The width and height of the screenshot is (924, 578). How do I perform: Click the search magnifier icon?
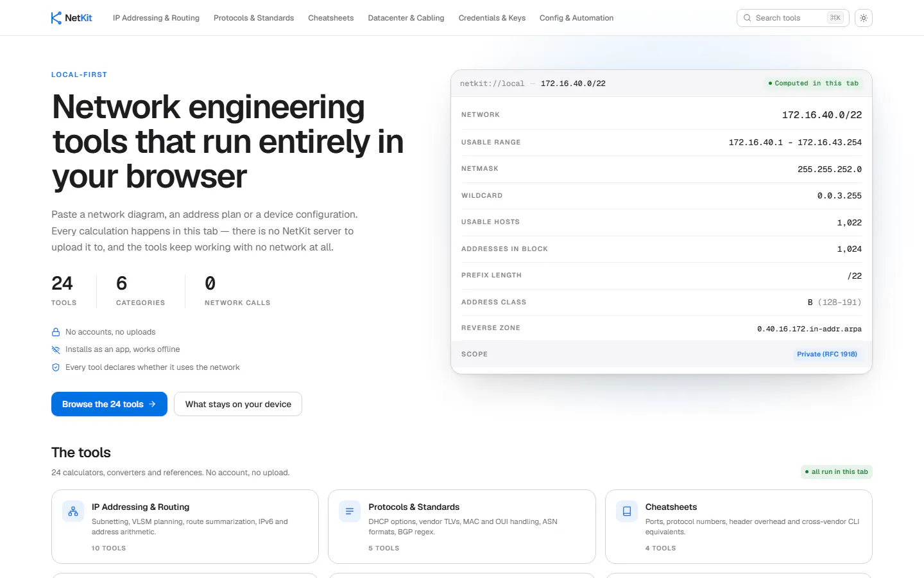pyautogui.click(x=747, y=18)
